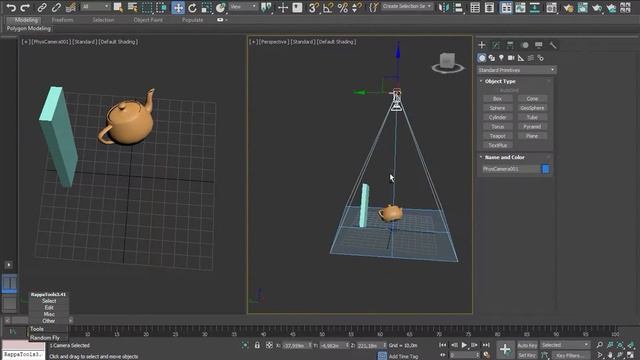The height and width of the screenshot is (360, 640).
Task: Click Add Time Tag
Action: coord(403,356)
